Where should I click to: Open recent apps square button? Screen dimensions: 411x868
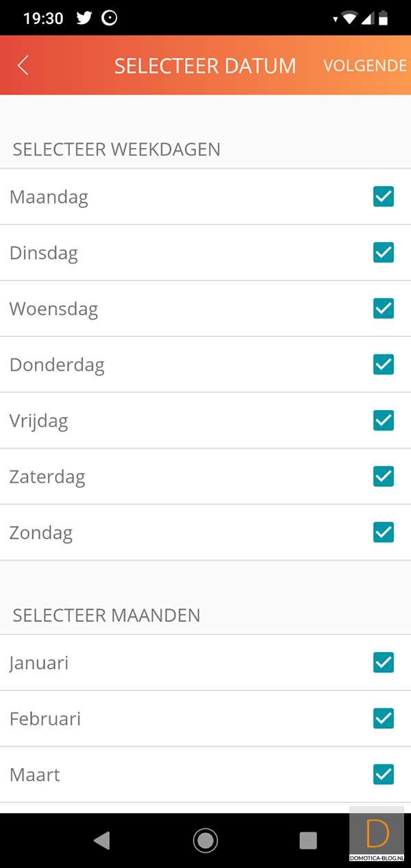click(308, 841)
